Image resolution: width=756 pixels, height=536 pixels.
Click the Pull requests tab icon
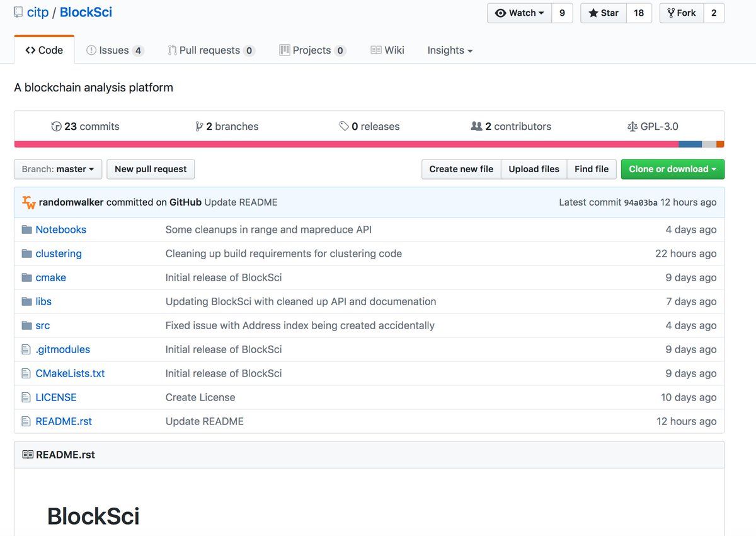[172, 50]
